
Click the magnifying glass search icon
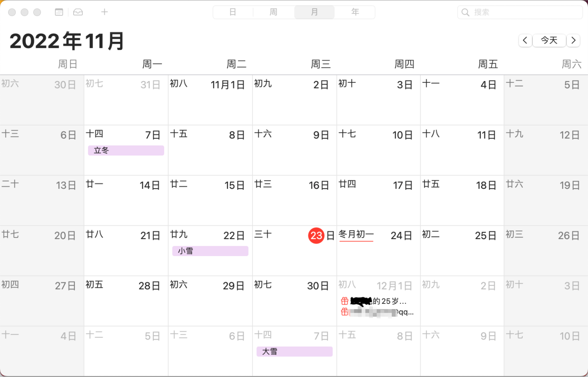(465, 12)
